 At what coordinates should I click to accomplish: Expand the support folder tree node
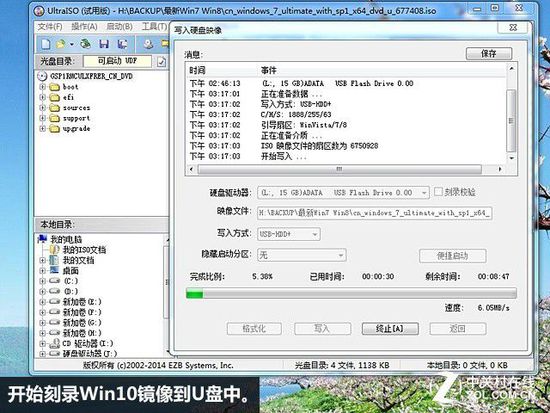(42, 118)
